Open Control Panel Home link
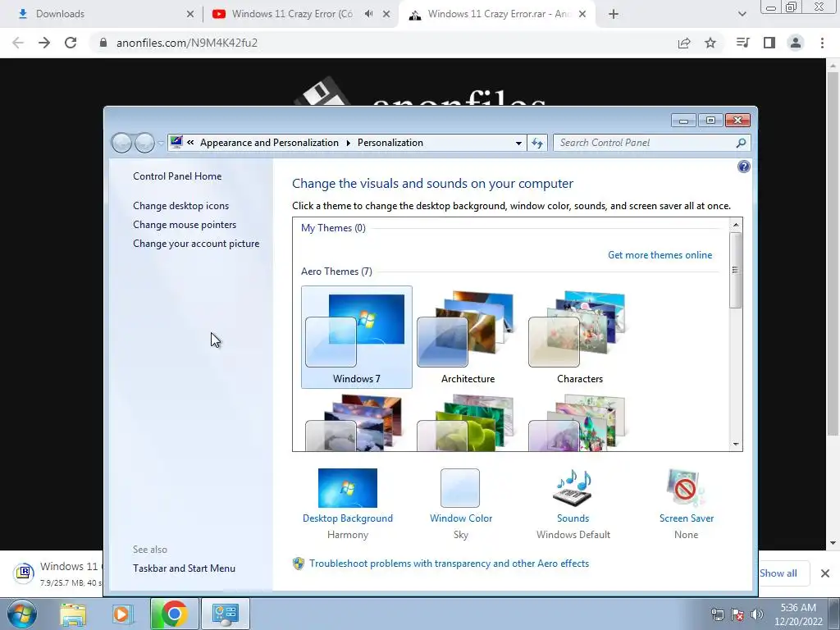Screen dimensions: 840x630 pyautogui.click(x=177, y=176)
